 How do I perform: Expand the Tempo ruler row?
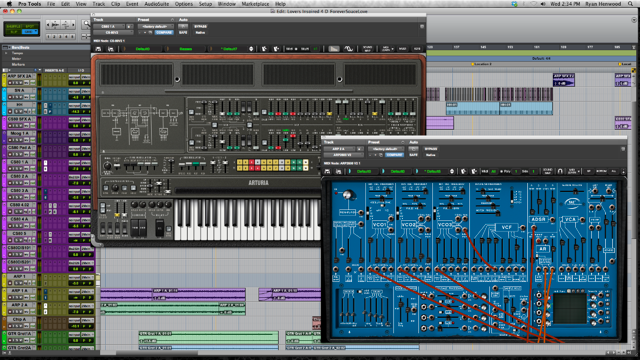[6, 53]
